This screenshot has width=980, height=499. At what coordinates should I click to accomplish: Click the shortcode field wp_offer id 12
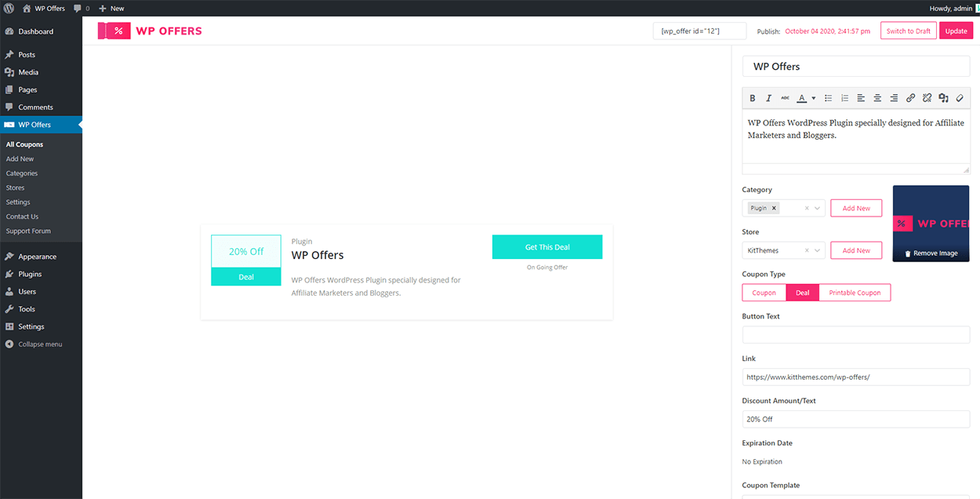(699, 31)
